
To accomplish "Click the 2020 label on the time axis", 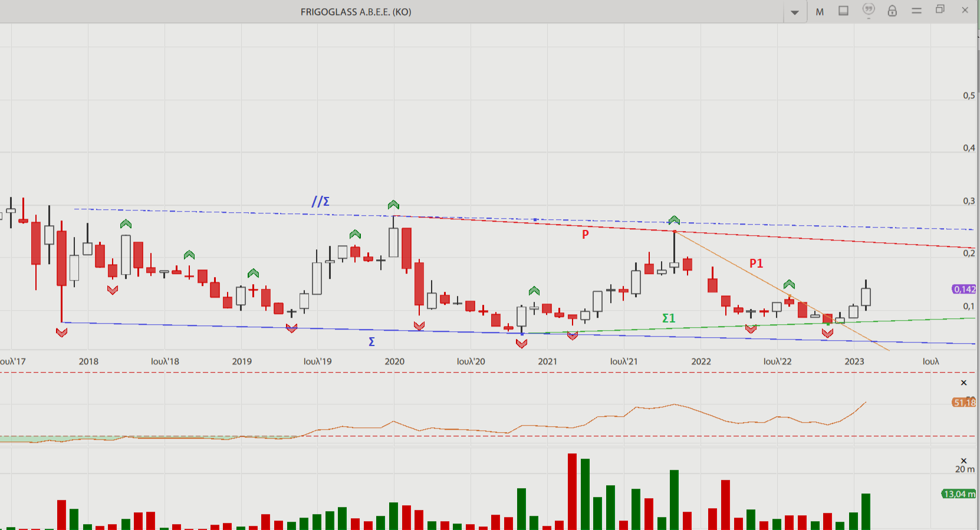I will (x=394, y=361).
